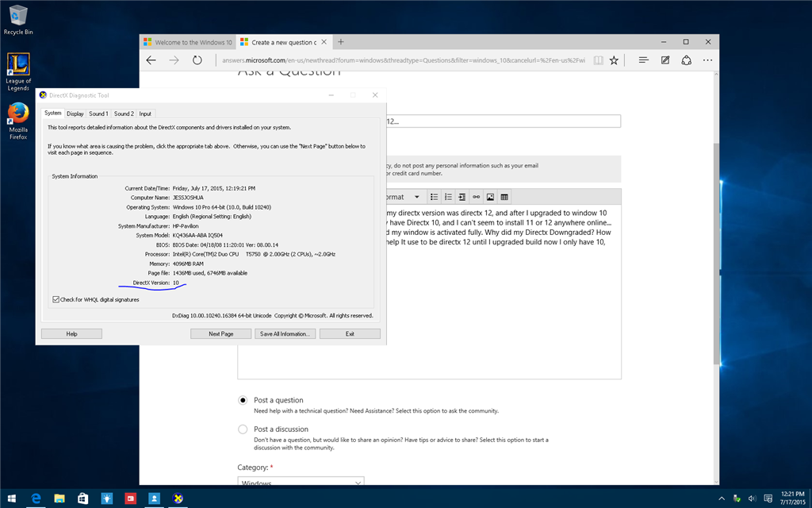Open the Windows Start menu

coord(11,498)
